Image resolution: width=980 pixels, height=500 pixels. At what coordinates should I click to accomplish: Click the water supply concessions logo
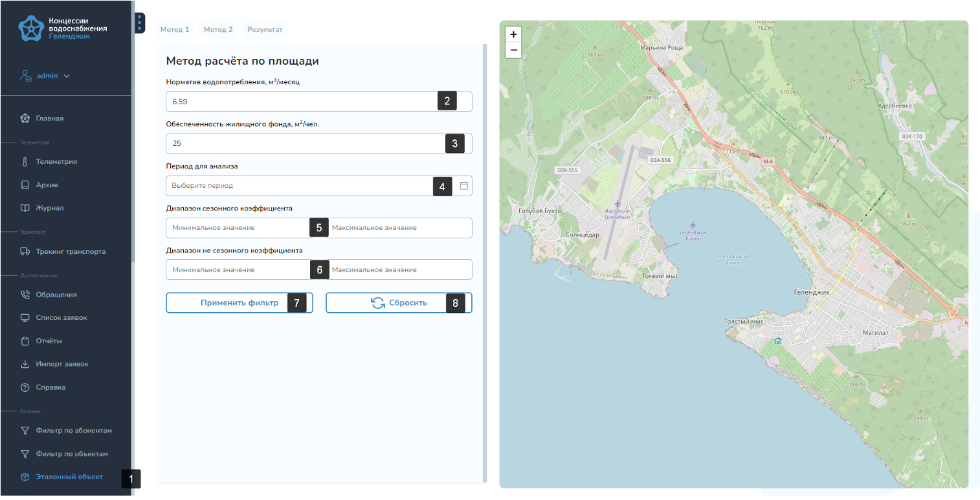point(30,28)
